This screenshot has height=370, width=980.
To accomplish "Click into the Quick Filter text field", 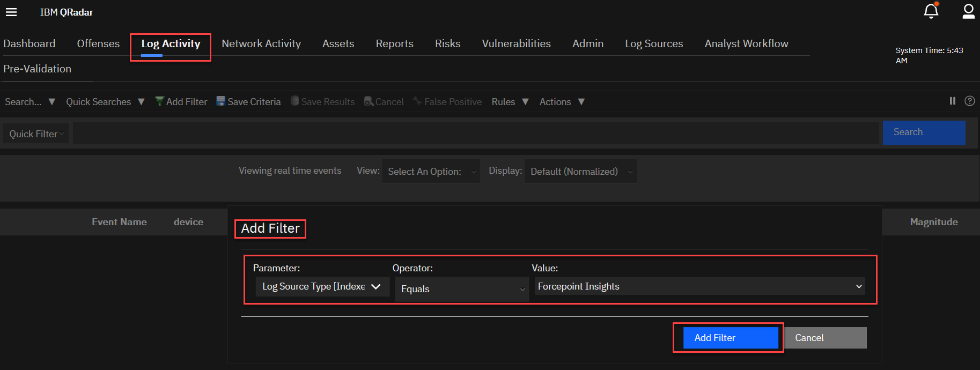I will pyautogui.click(x=475, y=134).
